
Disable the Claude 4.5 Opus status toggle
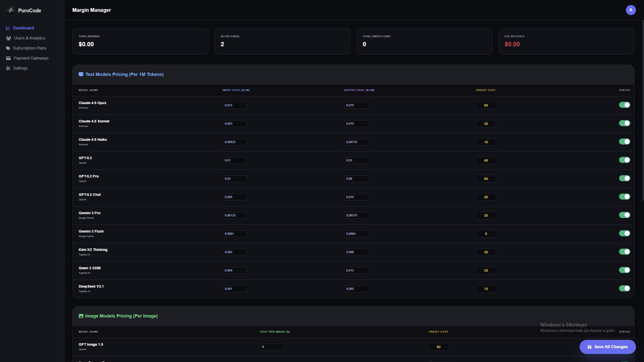coord(624,105)
